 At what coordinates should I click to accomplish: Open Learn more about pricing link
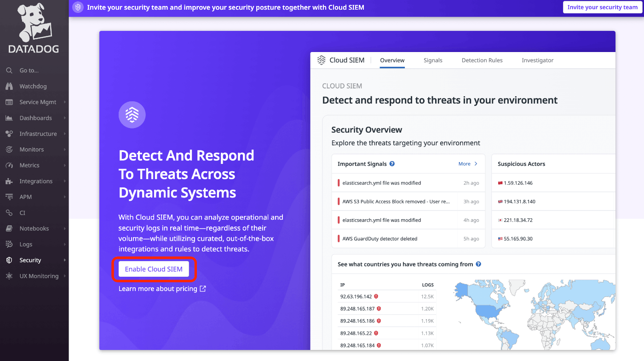[162, 289]
